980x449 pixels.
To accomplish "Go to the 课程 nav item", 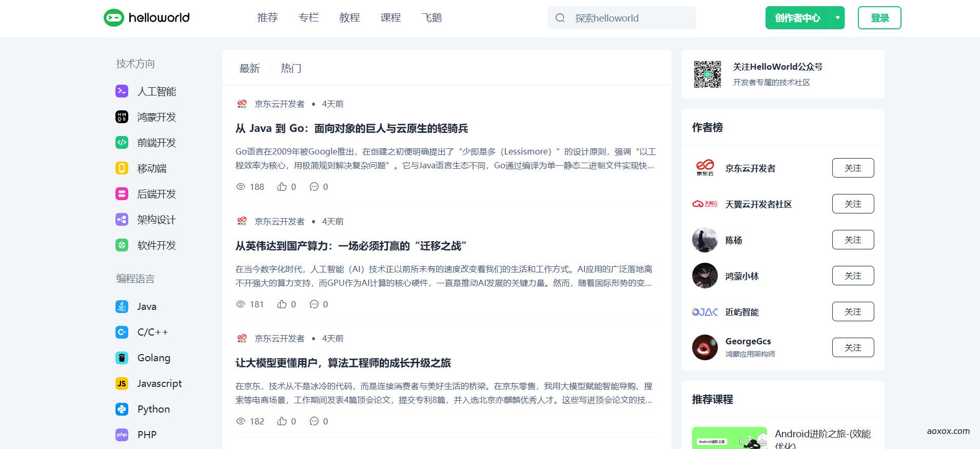I will coord(390,18).
